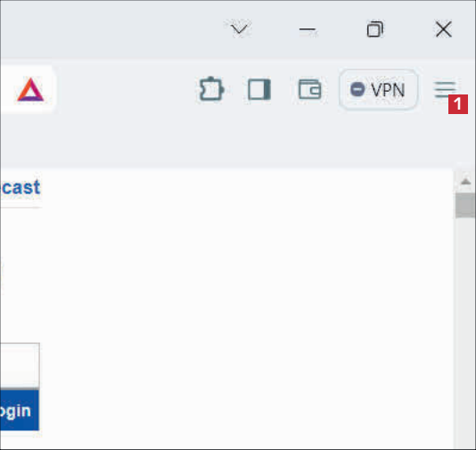The image size is (476, 450).
Task: Click the scrollbar up arrow
Action: pos(465,182)
